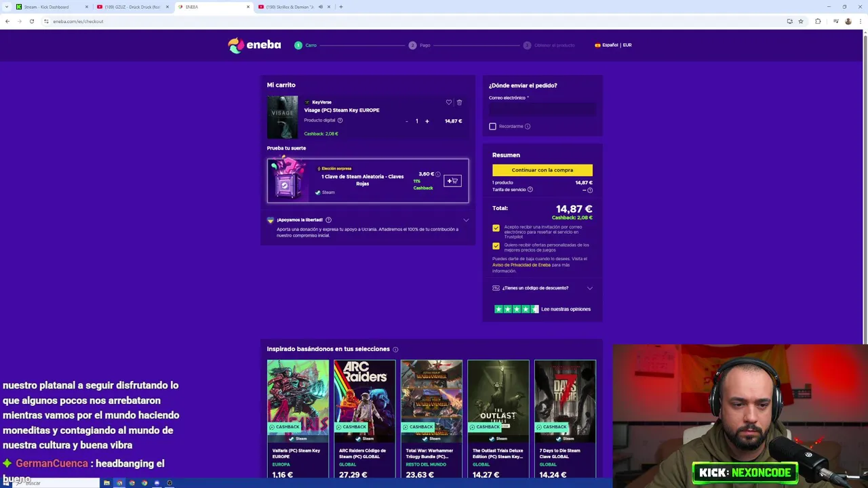Screen dimensions: 868x488
Task: Go back in browser history
Action: click(x=7, y=21)
